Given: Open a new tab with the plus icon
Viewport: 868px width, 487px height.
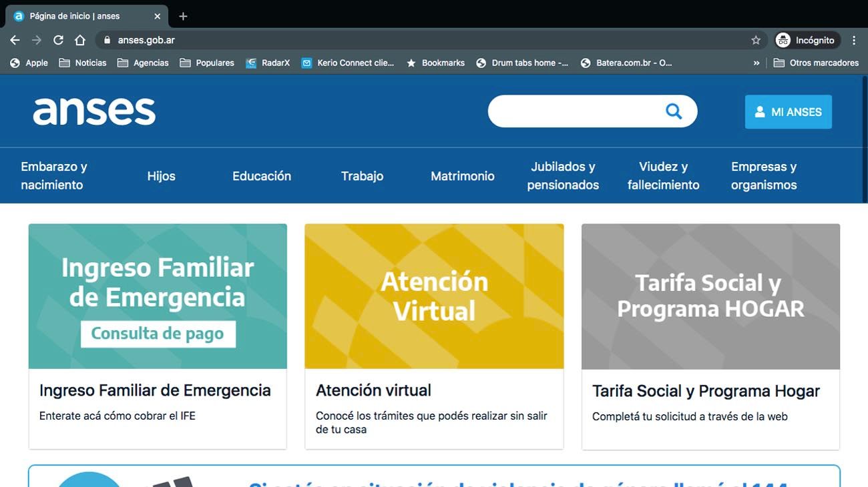Looking at the screenshot, I should (x=183, y=16).
